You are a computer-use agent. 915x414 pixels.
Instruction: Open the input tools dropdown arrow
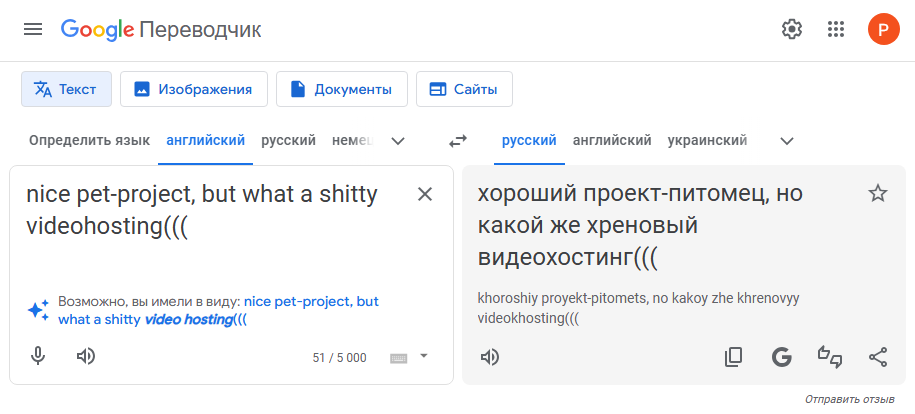pyautogui.click(x=424, y=356)
